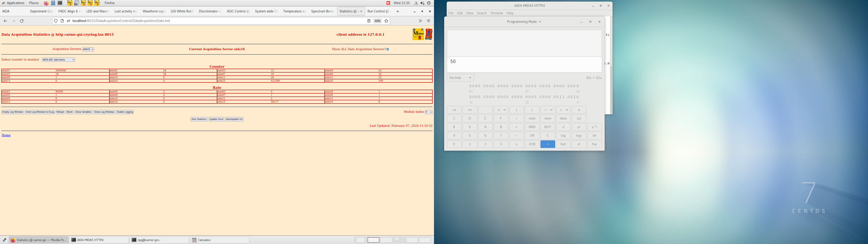The image size is (868, 244).
Task: Open new browser tab with plus
Action: [x=398, y=12]
